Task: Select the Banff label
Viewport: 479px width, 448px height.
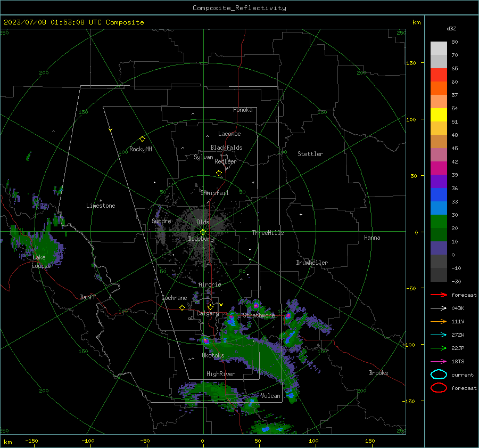Action: [x=88, y=297]
